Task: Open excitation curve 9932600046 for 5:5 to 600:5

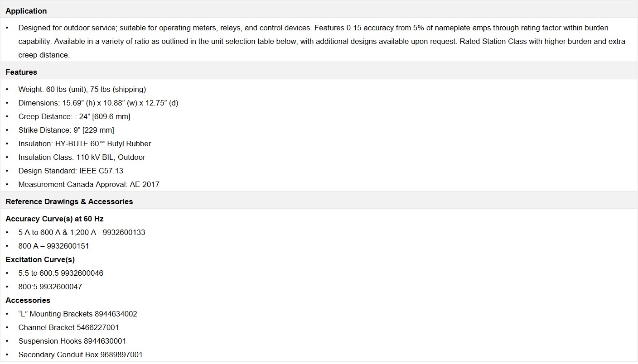Action: 61,273
